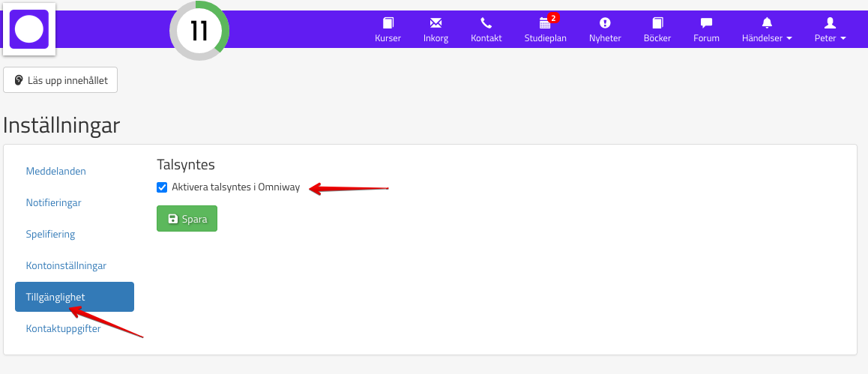Select the Tillgänglighet tab
This screenshot has width=868, height=374.
[x=74, y=297]
